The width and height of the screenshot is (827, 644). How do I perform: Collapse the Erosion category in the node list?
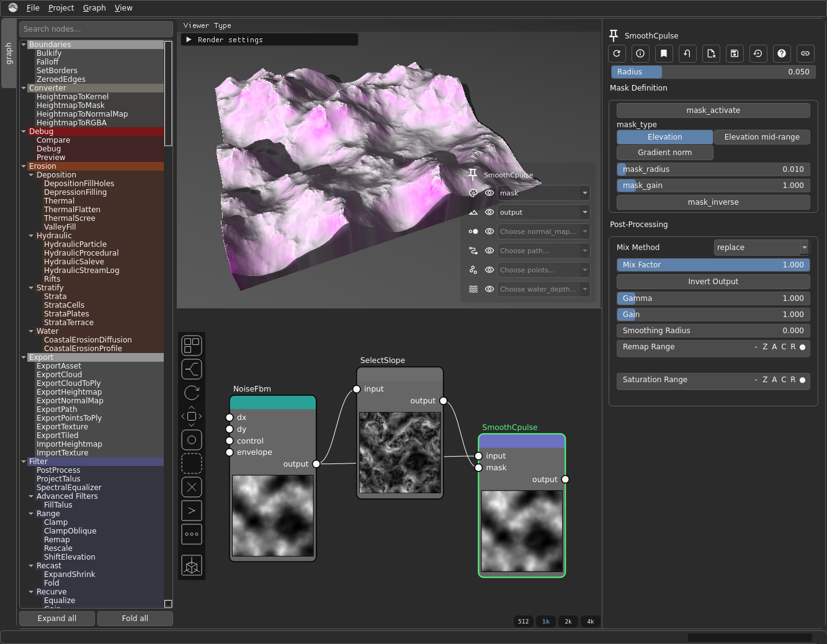coord(24,166)
